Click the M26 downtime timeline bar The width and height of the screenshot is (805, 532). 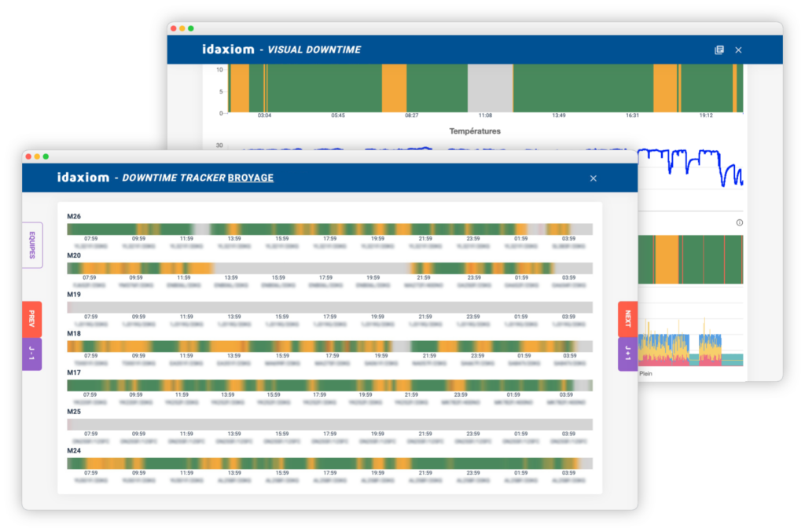pos(329,229)
